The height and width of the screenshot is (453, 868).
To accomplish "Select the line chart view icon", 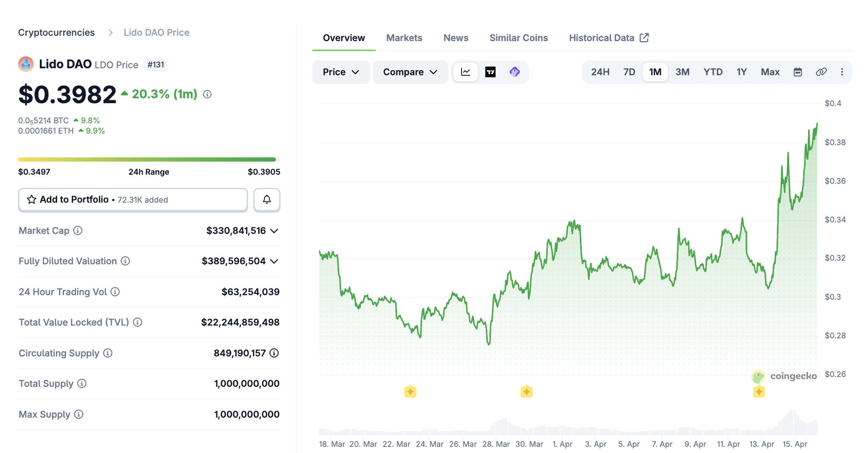I will (x=465, y=72).
